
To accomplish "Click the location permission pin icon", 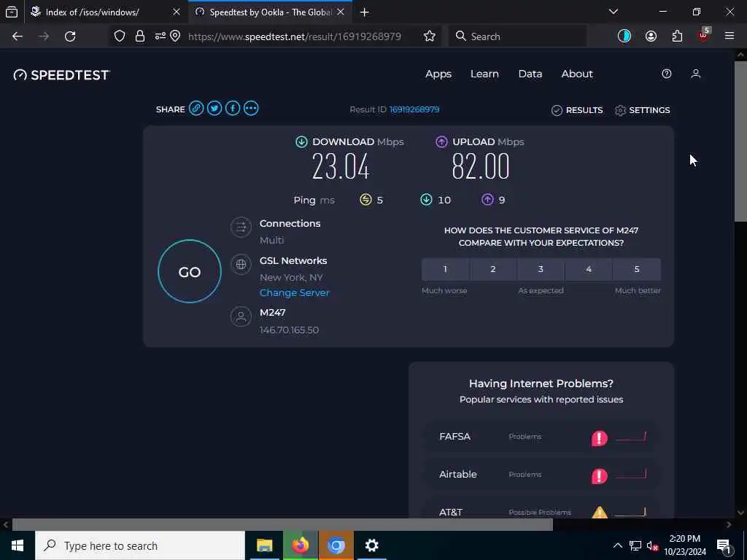I will [x=175, y=36].
